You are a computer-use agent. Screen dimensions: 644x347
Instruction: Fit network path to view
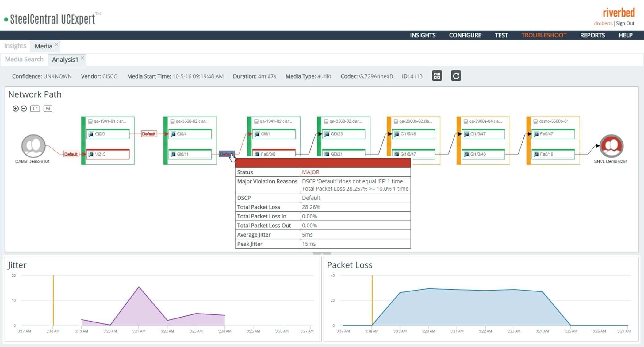pyautogui.click(x=48, y=109)
